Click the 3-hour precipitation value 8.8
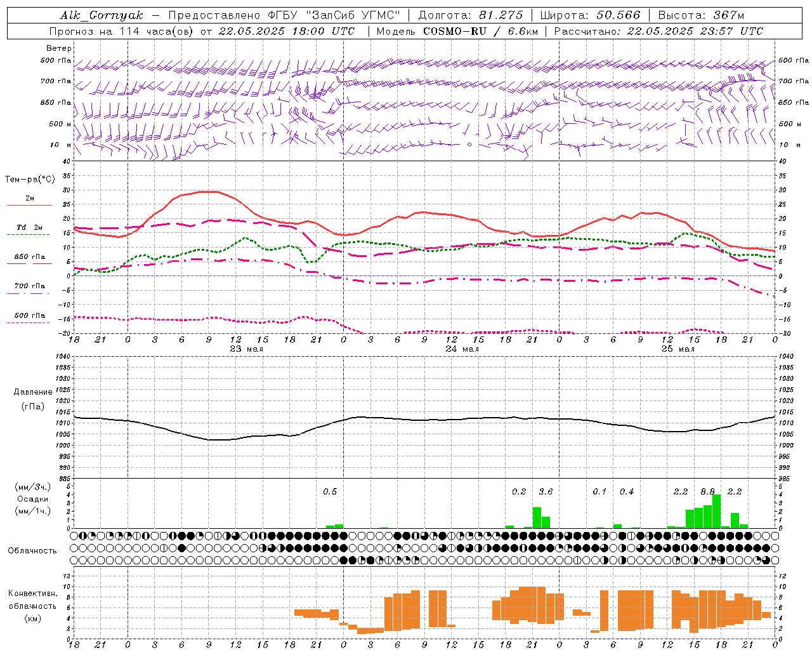Screen dimensions: 812x650 707,492
